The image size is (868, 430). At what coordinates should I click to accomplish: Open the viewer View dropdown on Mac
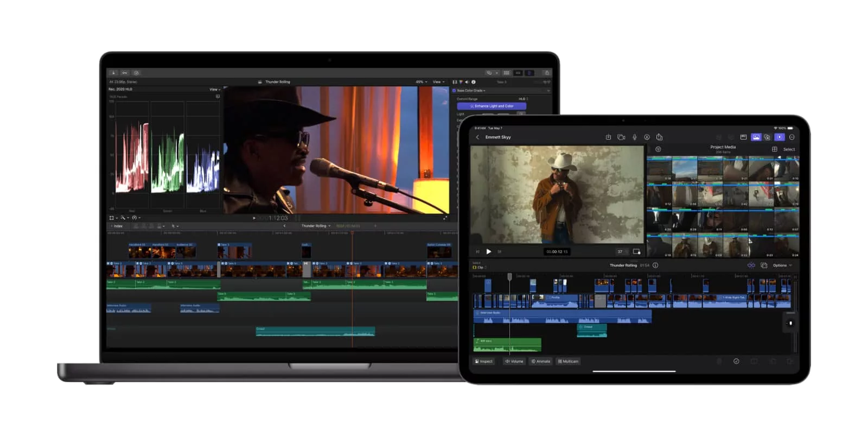point(438,82)
